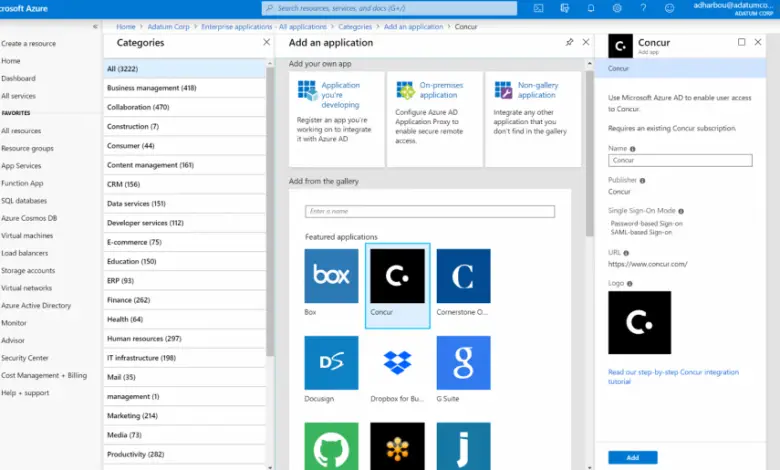Select All (3222) category

(185, 69)
